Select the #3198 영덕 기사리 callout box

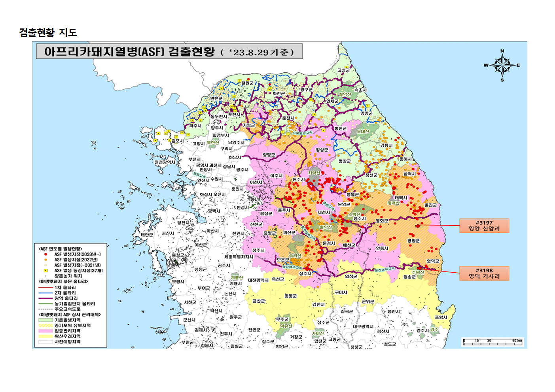point(484,273)
